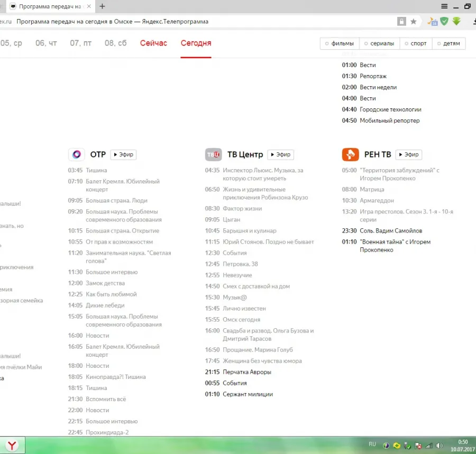Open the 21:15 Перчатка Авроры listing

click(x=238, y=372)
